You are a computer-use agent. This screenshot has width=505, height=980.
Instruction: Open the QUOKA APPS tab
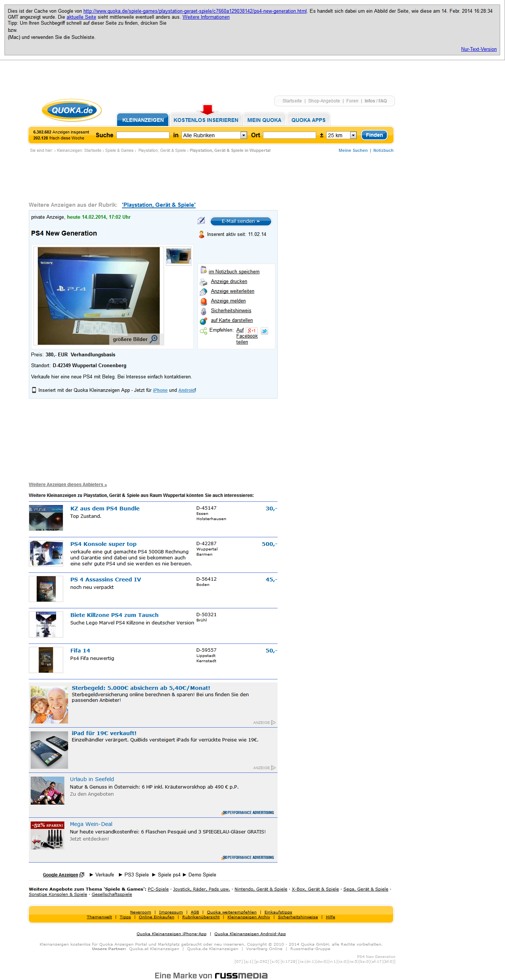pyautogui.click(x=308, y=120)
